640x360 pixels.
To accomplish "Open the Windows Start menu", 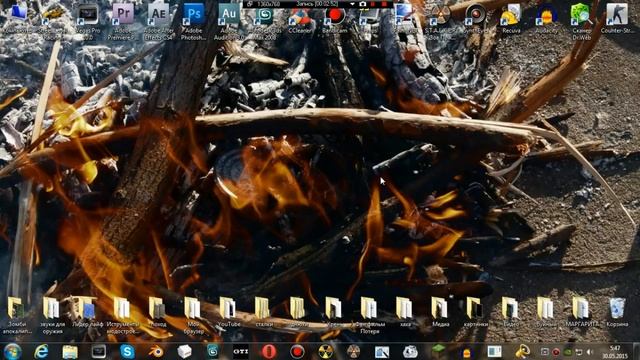I will click(12, 351).
